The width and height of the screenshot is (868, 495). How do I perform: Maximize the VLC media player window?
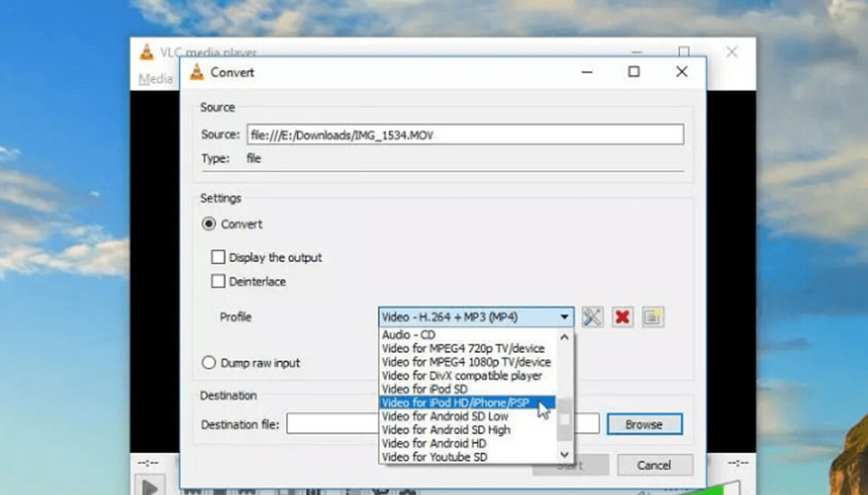click(x=684, y=52)
